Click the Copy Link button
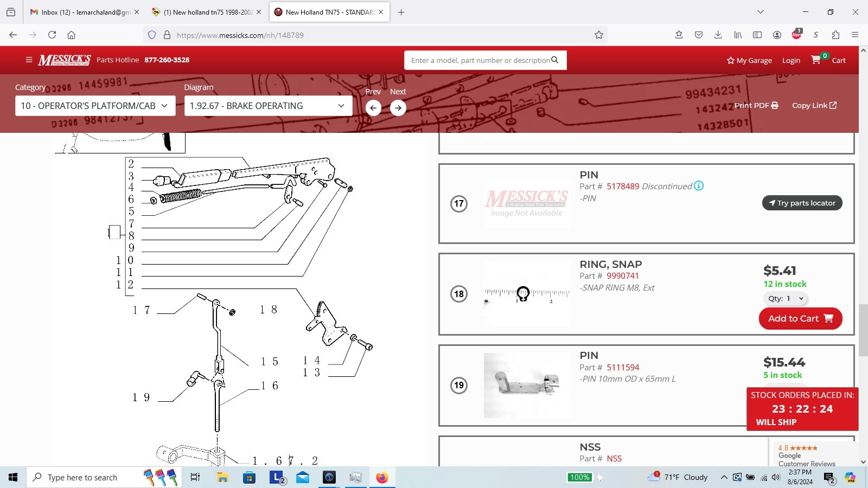The image size is (868, 488). coord(814,106)
